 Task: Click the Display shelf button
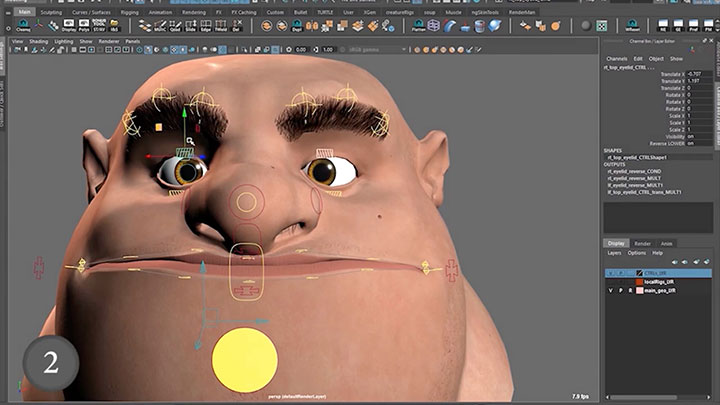pyautogui.click(x=69, y=25)
